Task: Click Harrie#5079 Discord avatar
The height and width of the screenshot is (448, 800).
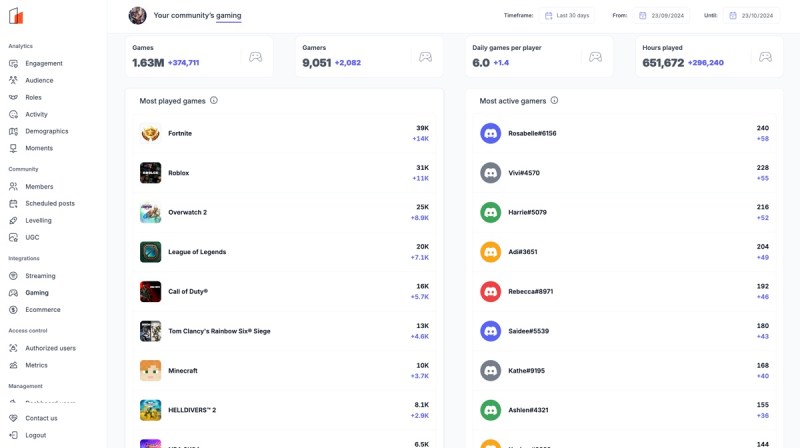Action: pos(490,212)
